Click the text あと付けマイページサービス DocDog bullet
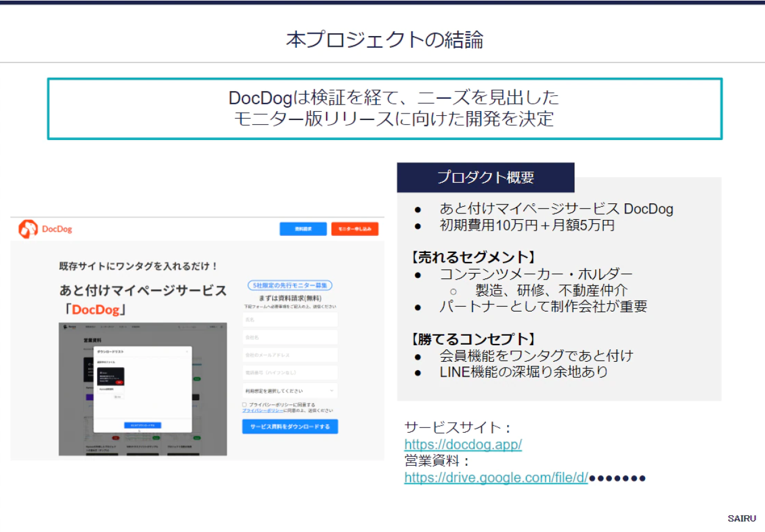The width and height of the screenshot is (765, 532). (556, 209)
